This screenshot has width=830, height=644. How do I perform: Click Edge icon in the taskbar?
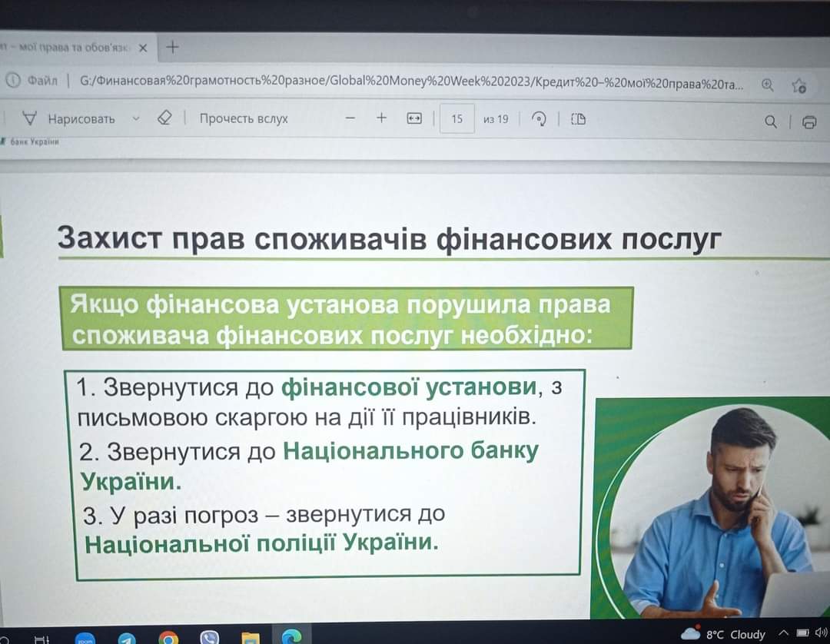(291, 636)
